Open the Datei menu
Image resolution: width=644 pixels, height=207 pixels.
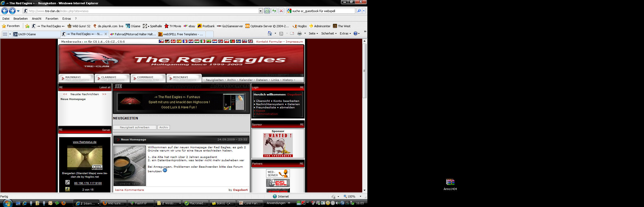[6, 19]
